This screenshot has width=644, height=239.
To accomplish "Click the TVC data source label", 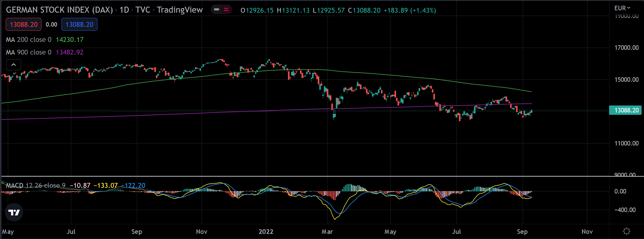I will [x=143, y=10].
